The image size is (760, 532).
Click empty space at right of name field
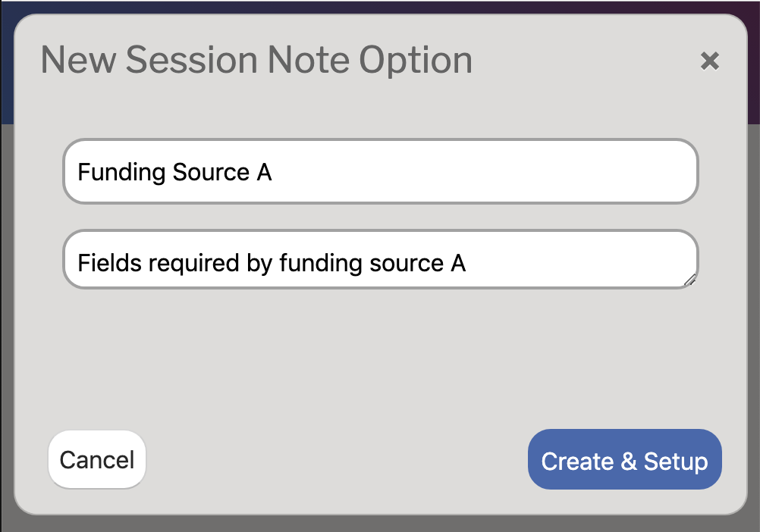(x=485, y=171)
